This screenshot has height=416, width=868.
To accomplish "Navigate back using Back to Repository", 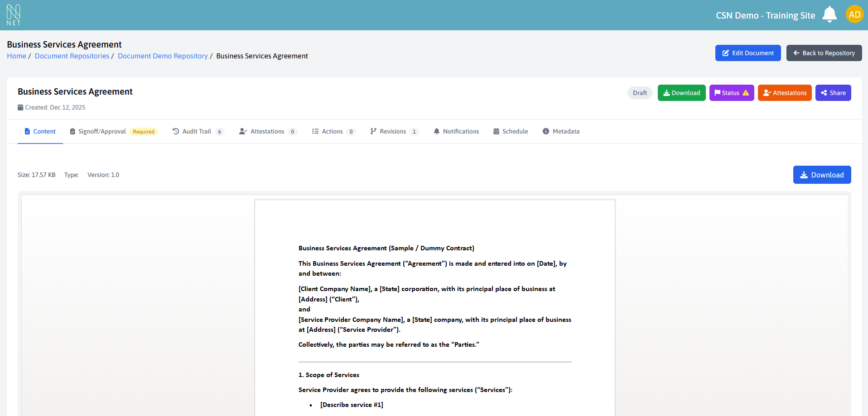I will click(824, 53).
